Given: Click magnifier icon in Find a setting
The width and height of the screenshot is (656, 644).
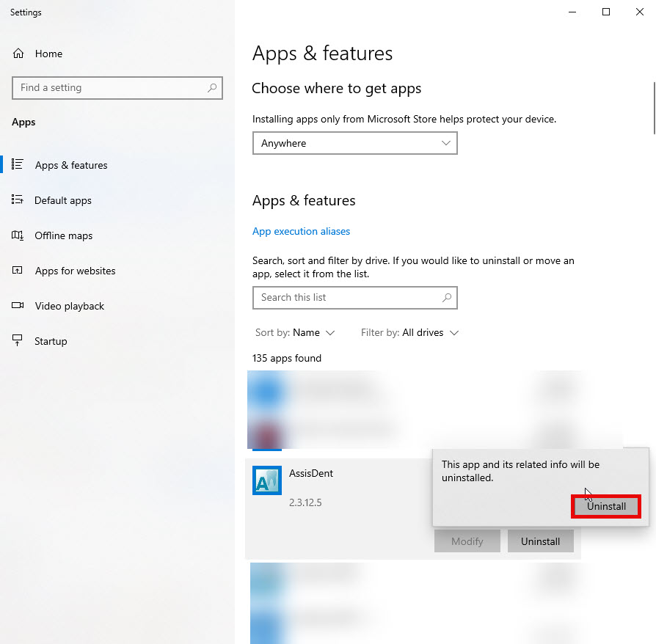Looking at the screenshot, I should [212, 88].
